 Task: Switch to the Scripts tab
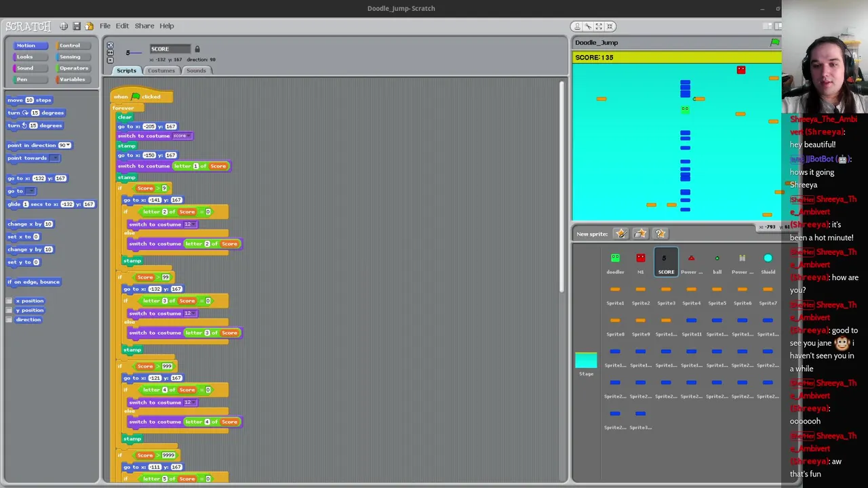point(126,70)
